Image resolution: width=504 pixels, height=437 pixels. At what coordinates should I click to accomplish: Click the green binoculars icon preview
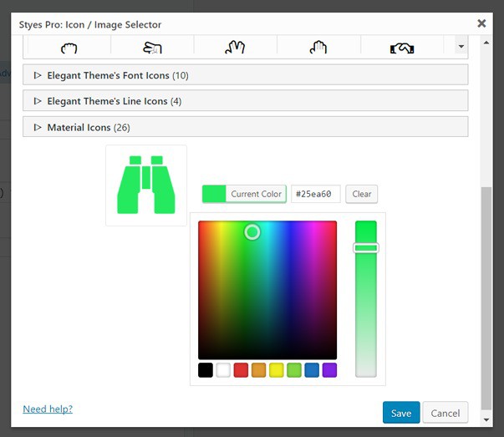(146, 185)
